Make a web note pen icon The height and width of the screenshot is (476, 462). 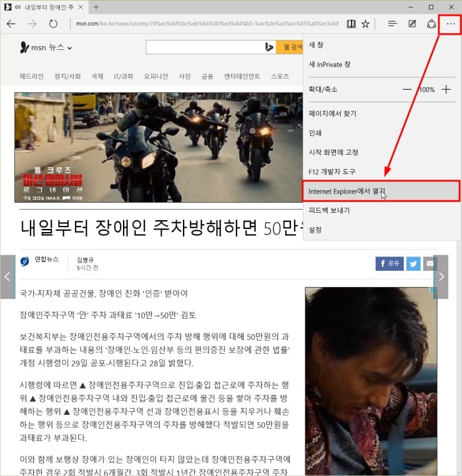pyautogui.click(x=412, y=24)
